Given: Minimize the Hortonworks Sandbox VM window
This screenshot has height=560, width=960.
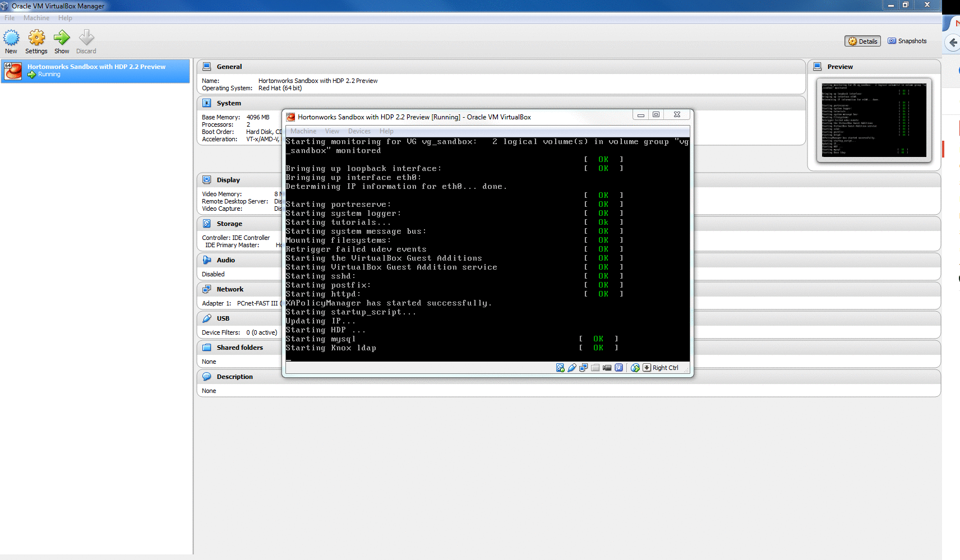Looking at the screenshot, I should click(640, 114).
